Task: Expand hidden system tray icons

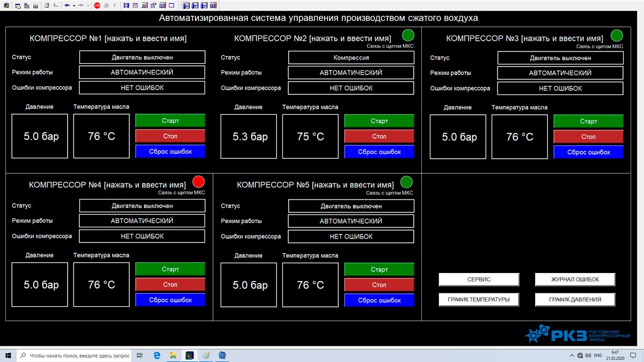Action: click(x=572, y=356)
